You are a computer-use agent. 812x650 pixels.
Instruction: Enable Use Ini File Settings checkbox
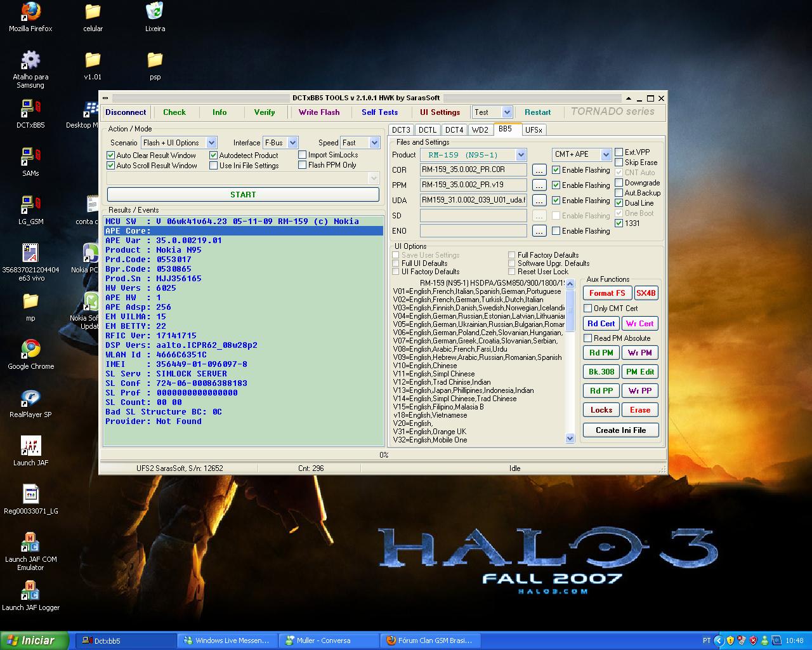pos(214,166)
